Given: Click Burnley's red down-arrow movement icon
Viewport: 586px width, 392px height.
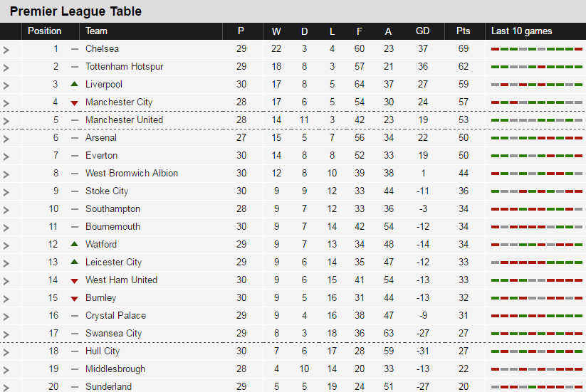Looking at the screenshot, I should 74,298.
